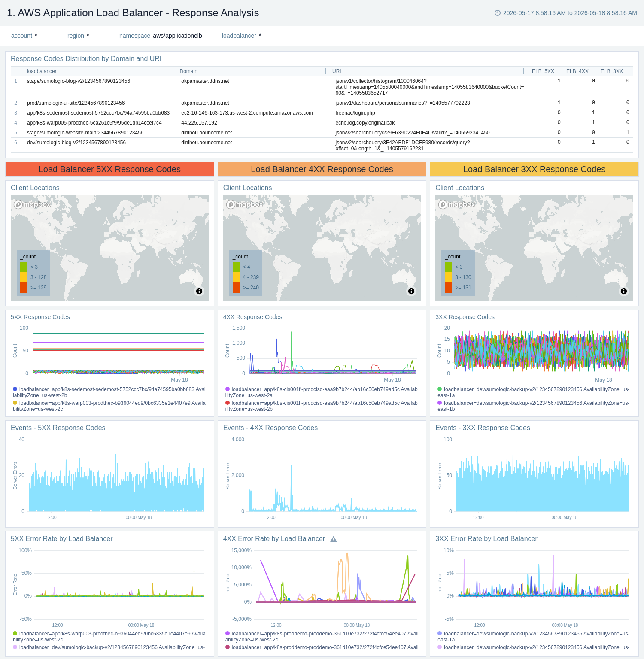
Task: Click yellow '4 - 239' swatch in 4XX map legend
Action: [236, 277]
